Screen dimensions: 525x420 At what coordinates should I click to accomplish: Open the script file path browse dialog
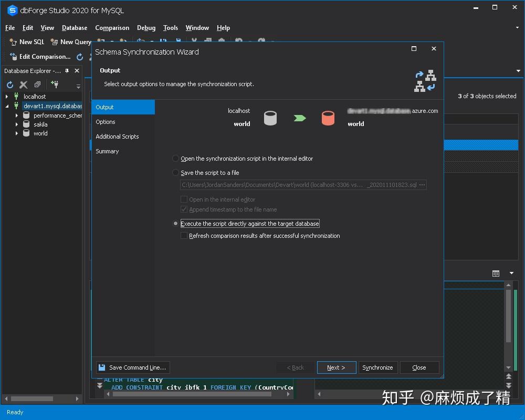[422, 185]
